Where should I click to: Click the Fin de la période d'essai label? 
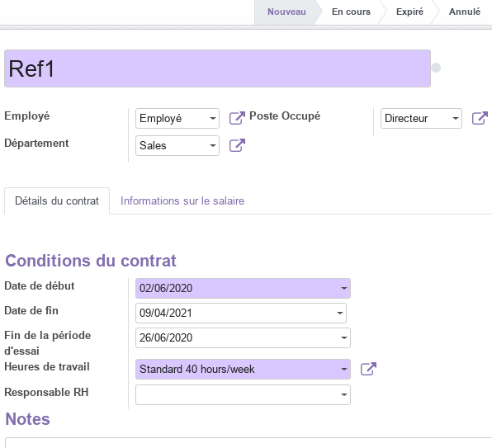pyautogui.click(x=48, y=343)
